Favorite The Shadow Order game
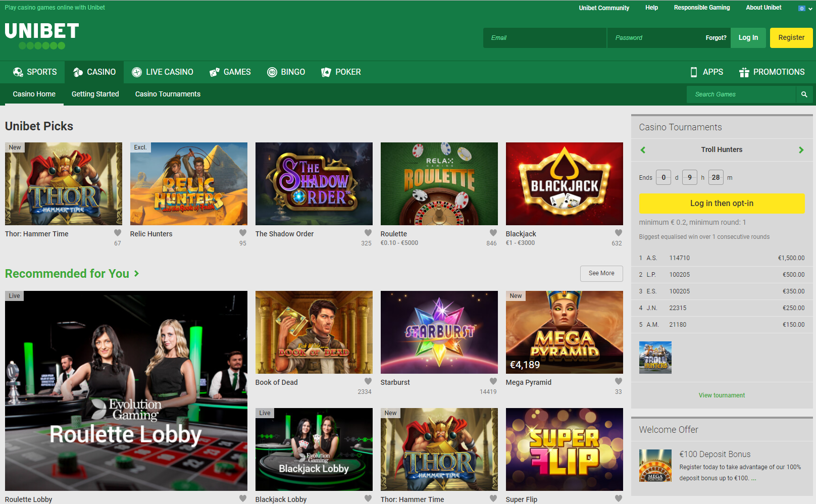 368,233
